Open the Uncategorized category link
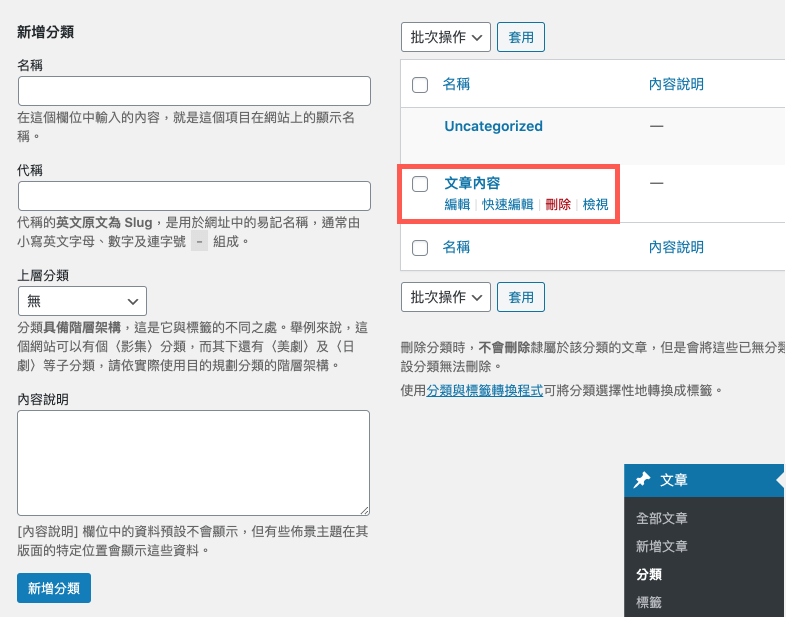The width and height of the screenshot is (786, 617). [493, 126]
